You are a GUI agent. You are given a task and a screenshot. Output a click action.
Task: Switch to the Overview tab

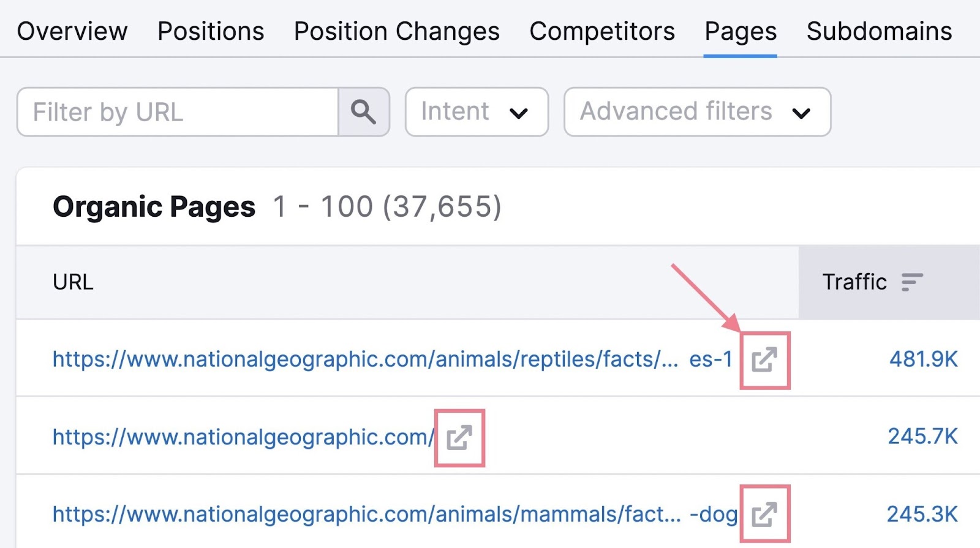[72, 31]
